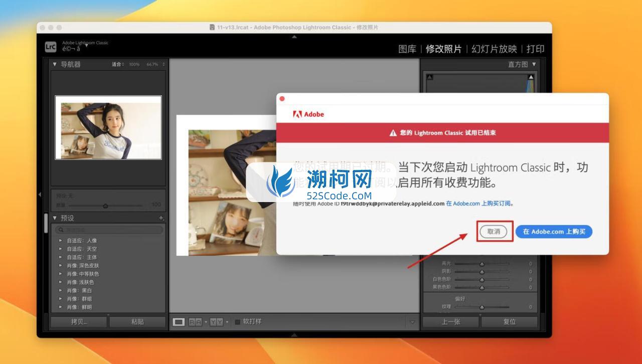This screenshot has width=642, height=364.
Task: Select the YY before/after view icon
Action: pos(217,322)
